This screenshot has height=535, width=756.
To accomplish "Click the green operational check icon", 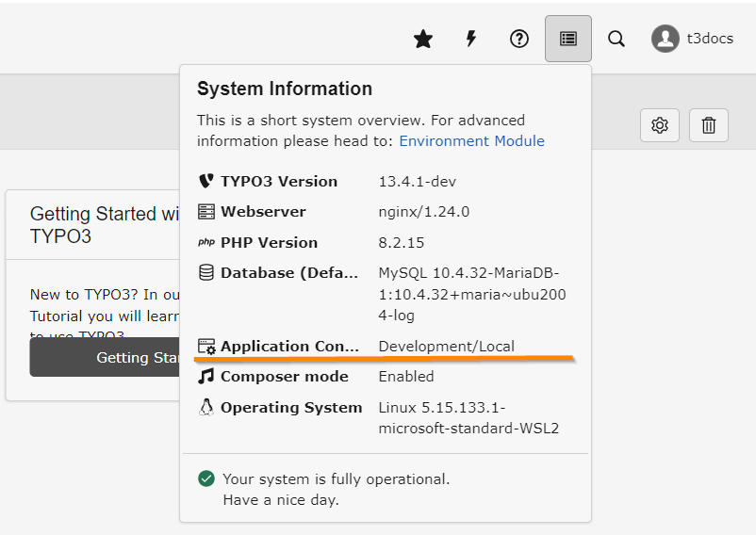I will (206, 478).
